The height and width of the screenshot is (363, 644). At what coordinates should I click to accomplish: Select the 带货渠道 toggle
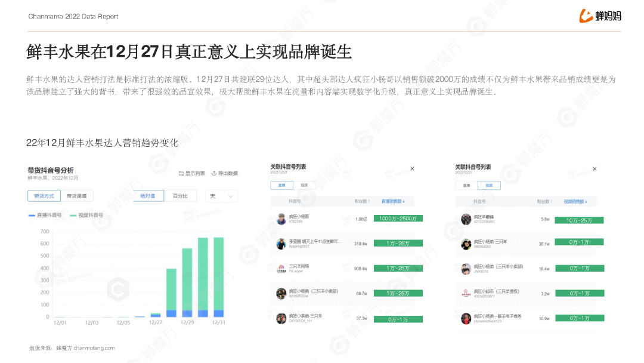77,196
